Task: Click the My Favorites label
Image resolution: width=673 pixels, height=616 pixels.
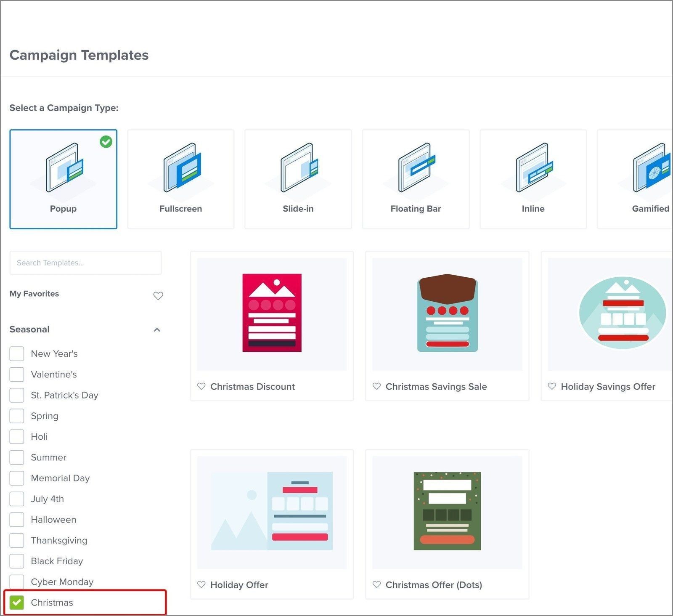Action: point(34,294)
